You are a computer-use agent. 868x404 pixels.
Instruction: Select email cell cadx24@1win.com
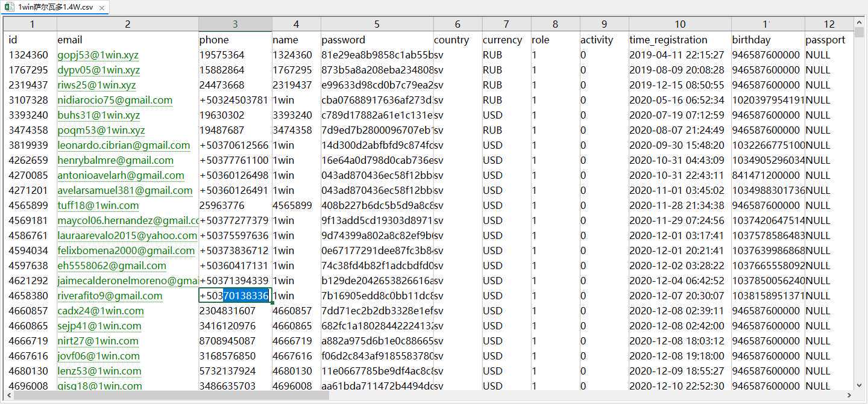[128, 311]
